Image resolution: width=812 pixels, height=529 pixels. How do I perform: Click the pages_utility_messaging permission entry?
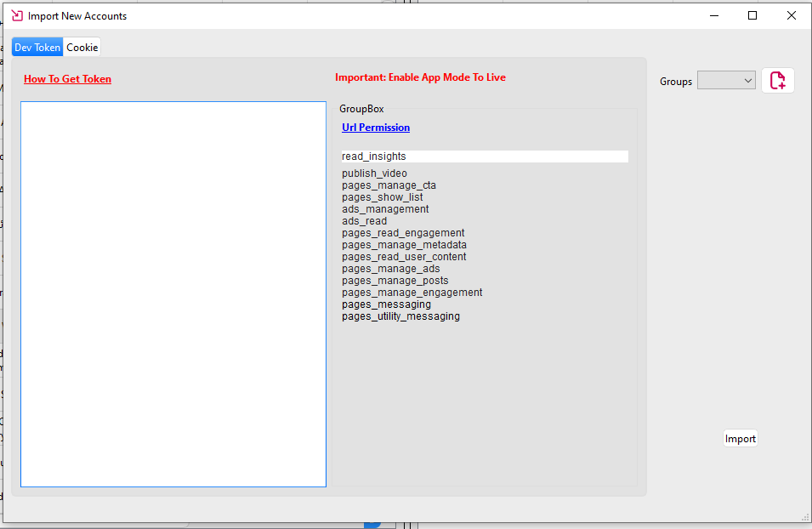(x=400, y=316)
